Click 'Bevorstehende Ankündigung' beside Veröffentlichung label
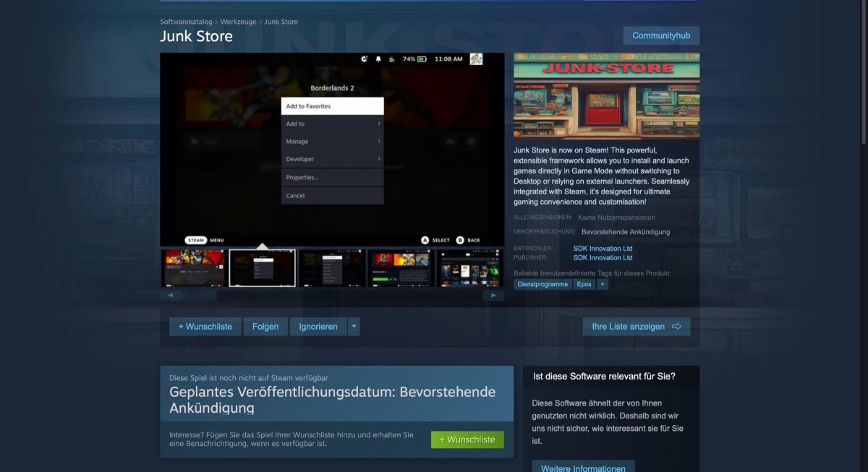868x472 pixels. pyautogui.click(x=626, y=232)
